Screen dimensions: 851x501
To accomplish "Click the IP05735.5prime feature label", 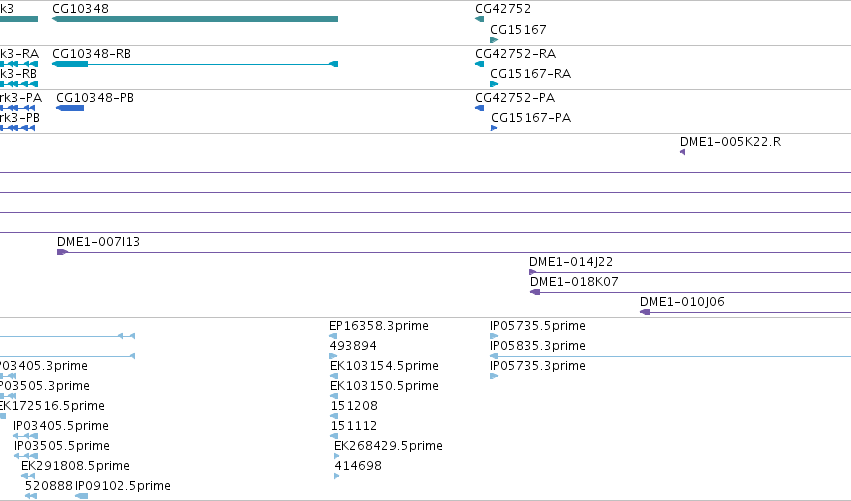I will [538, 326].
